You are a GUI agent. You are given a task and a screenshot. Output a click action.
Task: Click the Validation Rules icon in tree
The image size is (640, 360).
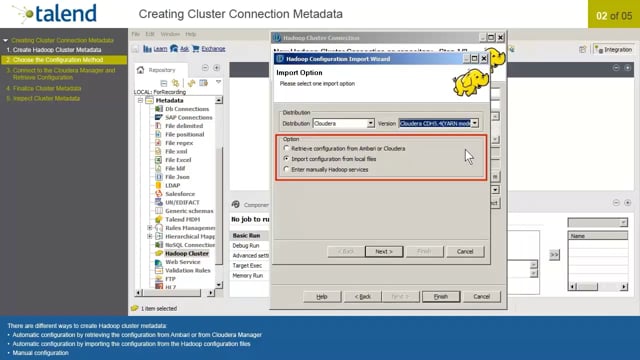158,271
